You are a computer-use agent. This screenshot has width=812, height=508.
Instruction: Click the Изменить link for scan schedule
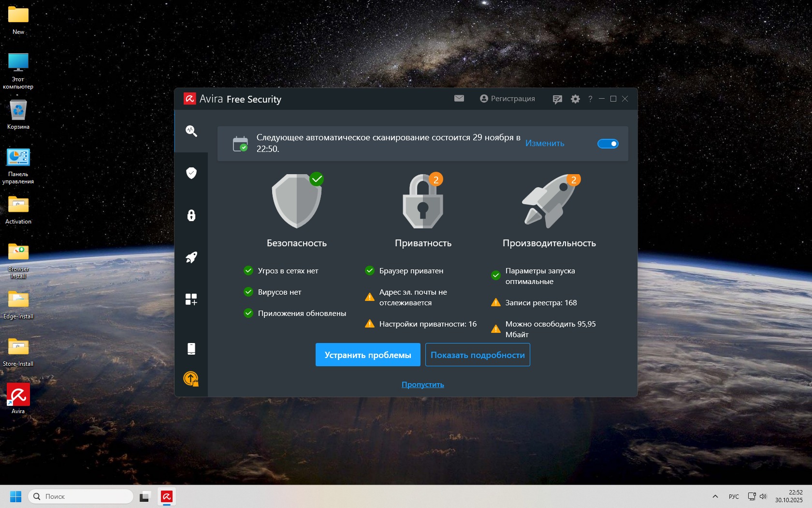point(545,144)
